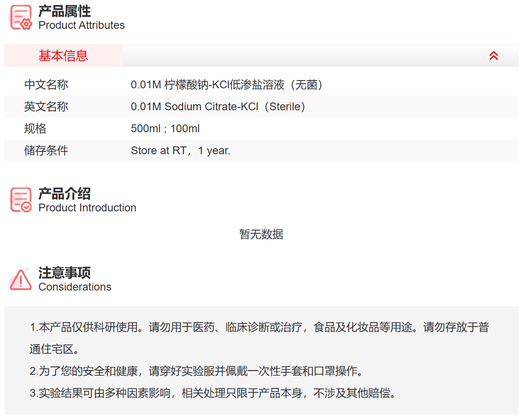The width and height of the screenshot is (523, 420).
Task: Click the 英文名称 row label
Action: 46,107
